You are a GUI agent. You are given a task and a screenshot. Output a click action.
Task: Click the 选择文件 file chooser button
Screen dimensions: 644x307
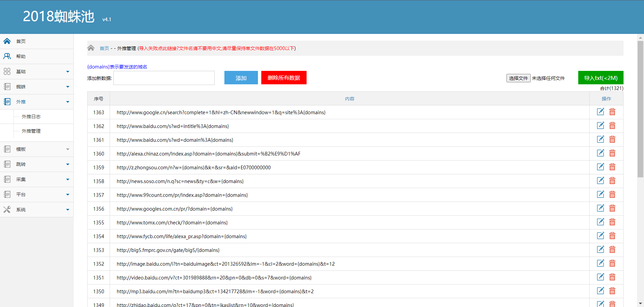(x=518, y=78)
